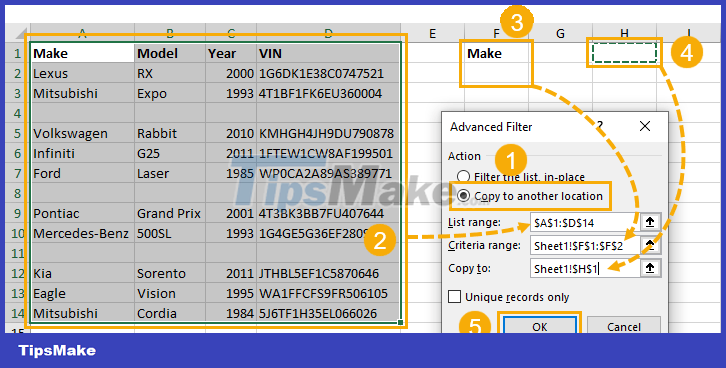Select column G header
The height and width of the screenshot is (368, 726).
pos(560,33)
